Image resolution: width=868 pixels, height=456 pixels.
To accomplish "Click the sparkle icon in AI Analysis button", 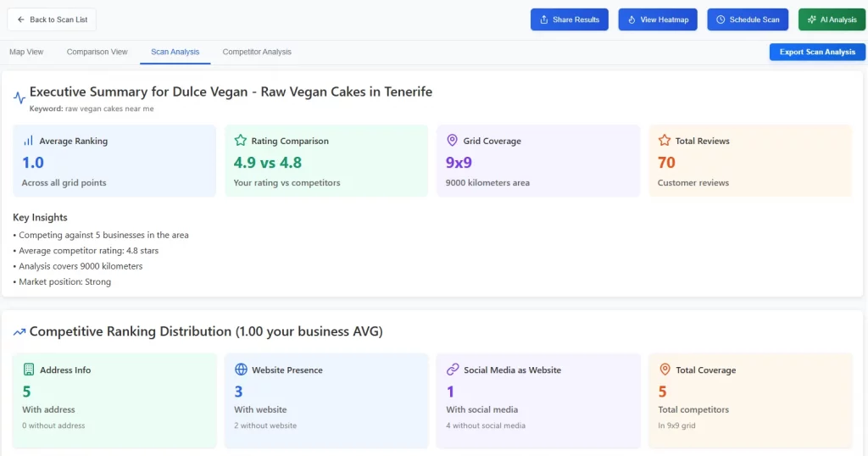I will (x=811, y=19).
